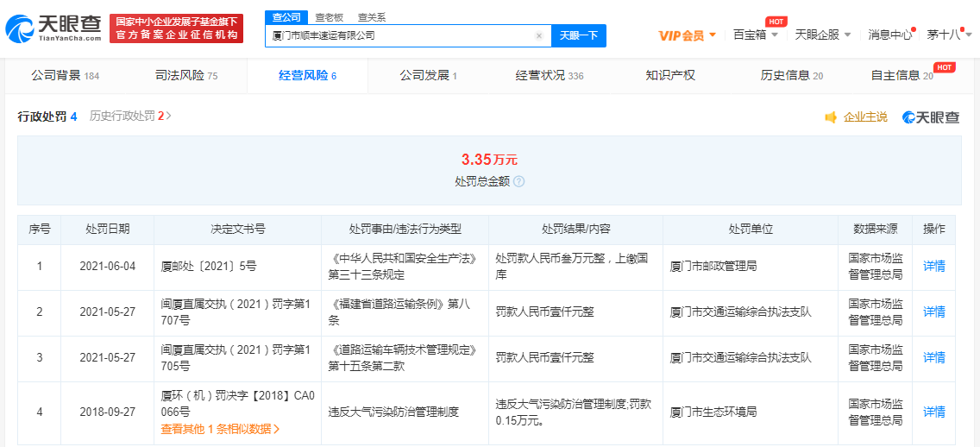This screenshot has height=447, width=980.
Task: Switch to the 查关系 search tab
Action: point(372,17)
